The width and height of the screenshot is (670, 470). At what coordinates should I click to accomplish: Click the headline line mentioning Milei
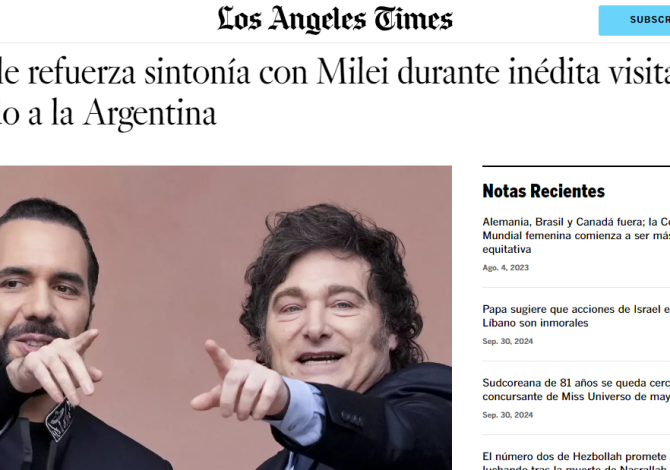tap(335, 72)
